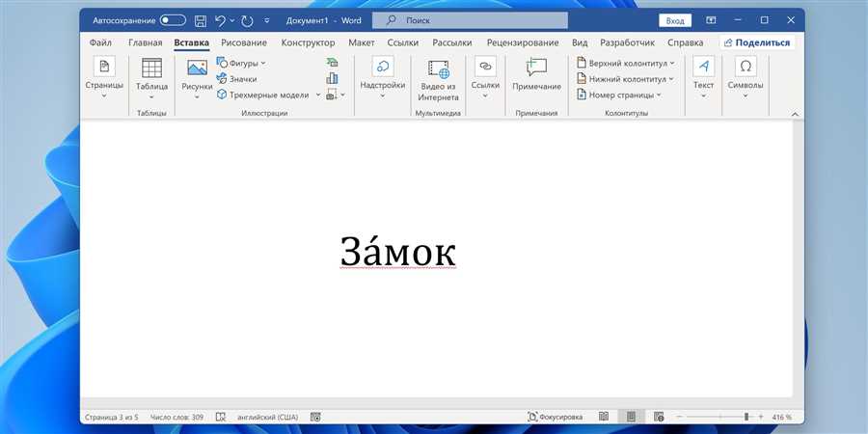Switch to the Главная tab

(145, 42)
